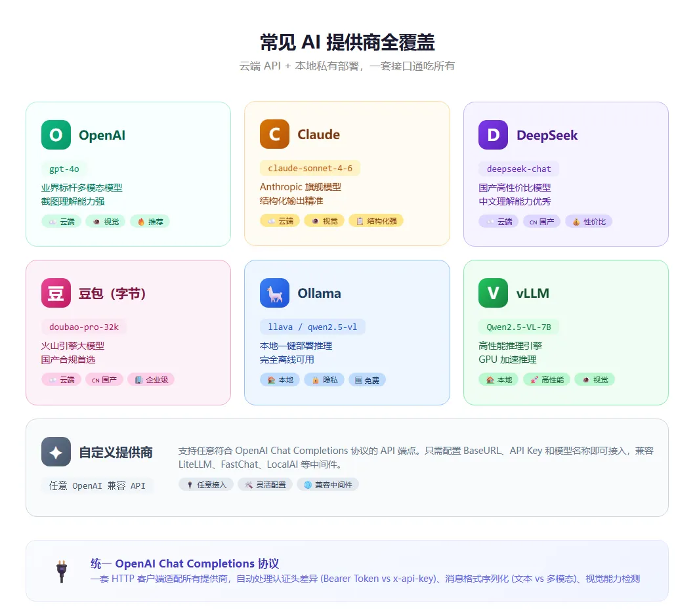Click the purple DeepSeek "D" logo icon
The image size is (697, 616).
pyautogui.click(x=493, y=134)
